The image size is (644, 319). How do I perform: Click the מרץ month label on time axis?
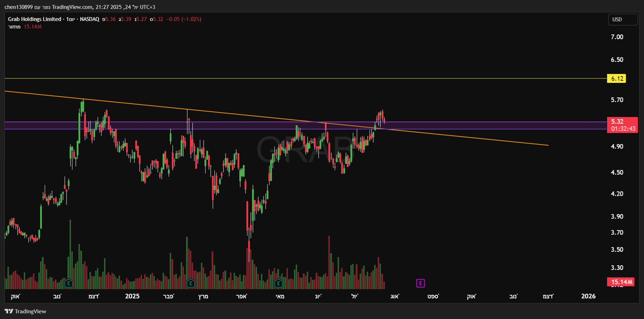click(204, 296)
